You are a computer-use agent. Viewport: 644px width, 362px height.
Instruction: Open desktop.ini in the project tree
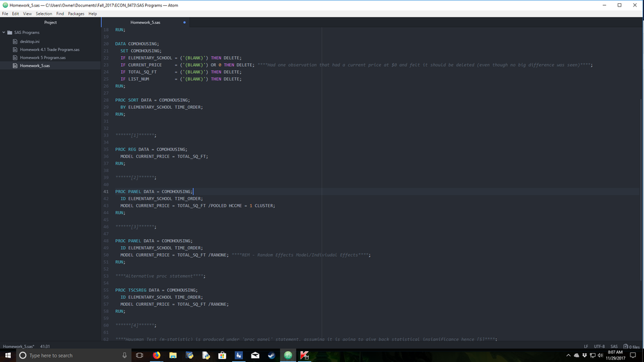pos(29,41)
